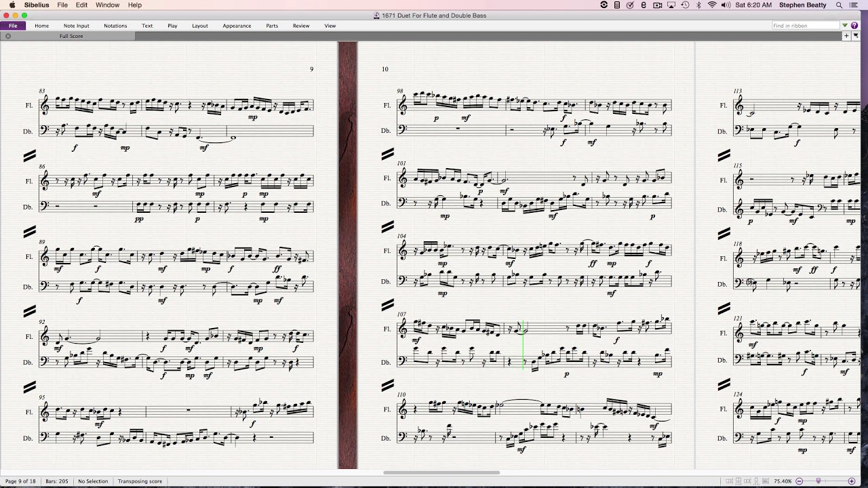Open the View ribbon tab
This screenshot has width=868, height=488.
(330, 26)
